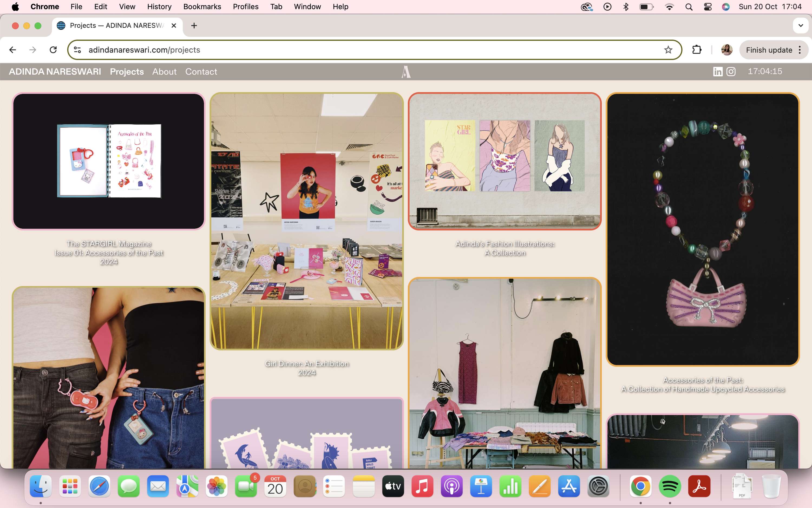The height and width of the screenshot is (508, 812).
Task: Open the Window menu
Action: click(x=307, y=7)
